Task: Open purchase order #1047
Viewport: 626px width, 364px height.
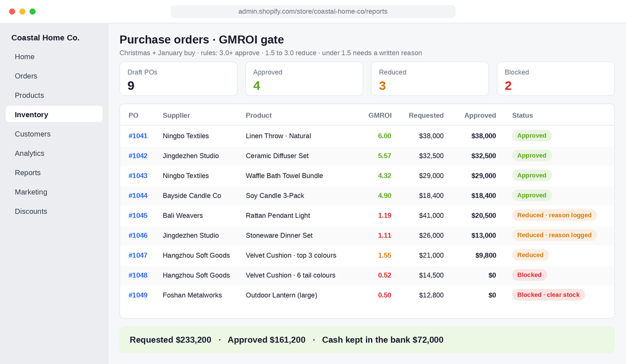Action: pos(138,255)
